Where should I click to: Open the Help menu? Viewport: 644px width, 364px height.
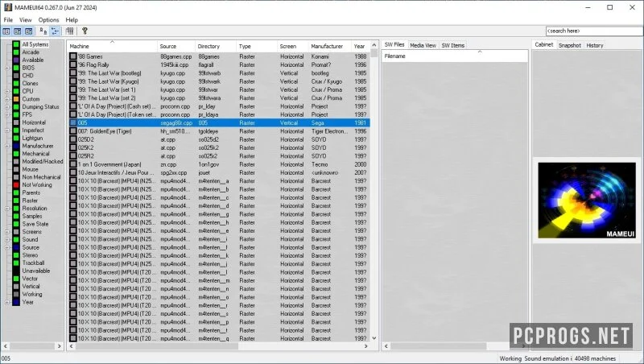(x=72, y=19)
